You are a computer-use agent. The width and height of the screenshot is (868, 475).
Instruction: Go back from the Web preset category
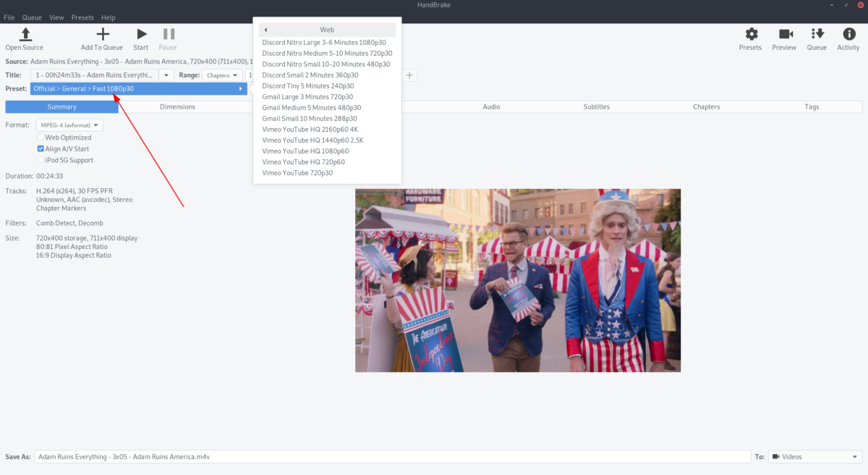coord(265,29)
